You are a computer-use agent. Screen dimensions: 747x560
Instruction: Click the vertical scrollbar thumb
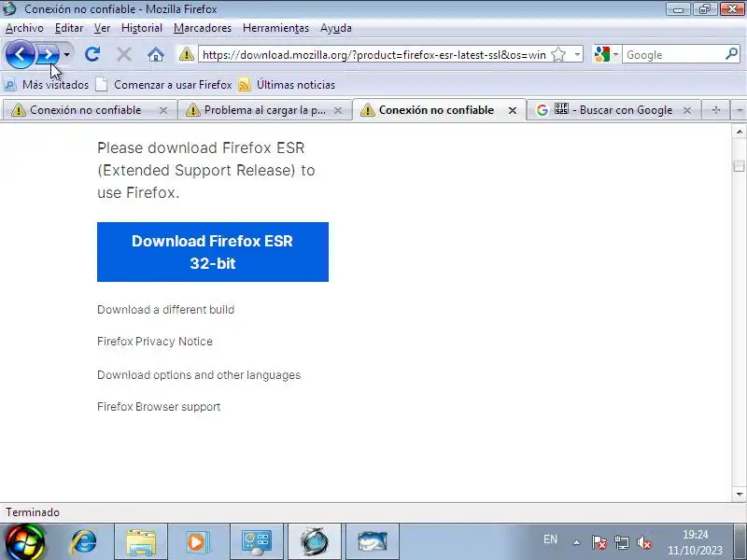[x=739, y=166]
